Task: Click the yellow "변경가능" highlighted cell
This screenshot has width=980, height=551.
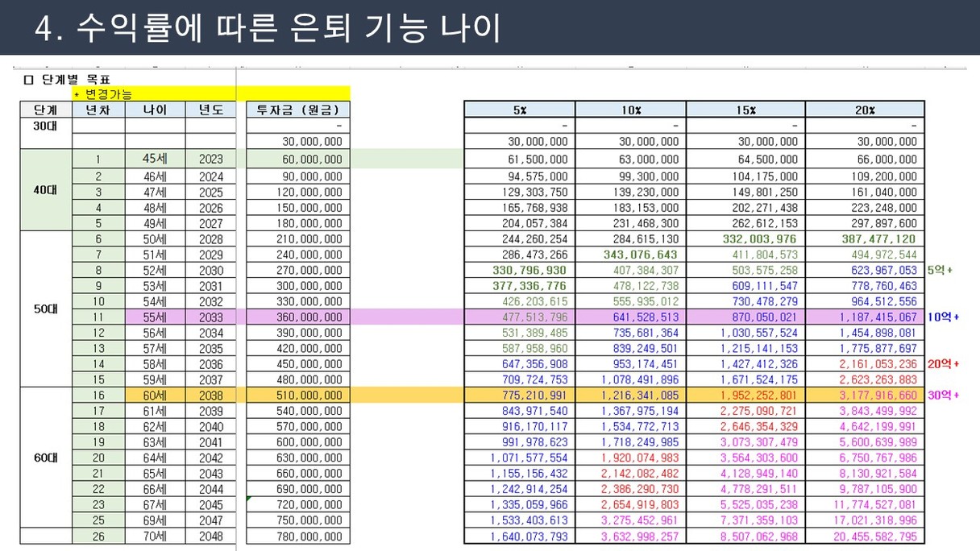Action: [x=109, y=94]
